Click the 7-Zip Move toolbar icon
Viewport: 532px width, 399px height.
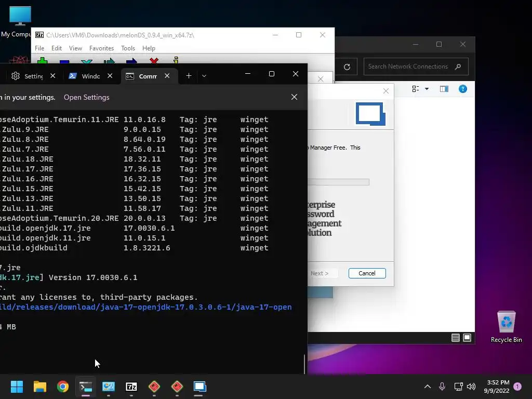pos(131,61)
